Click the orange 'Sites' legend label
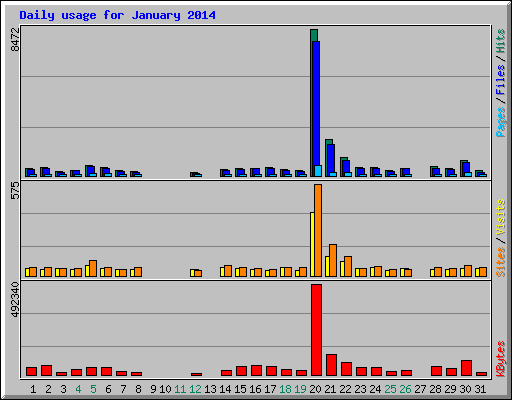The height and width of the screenshot is (400, 512). point(500,262)
